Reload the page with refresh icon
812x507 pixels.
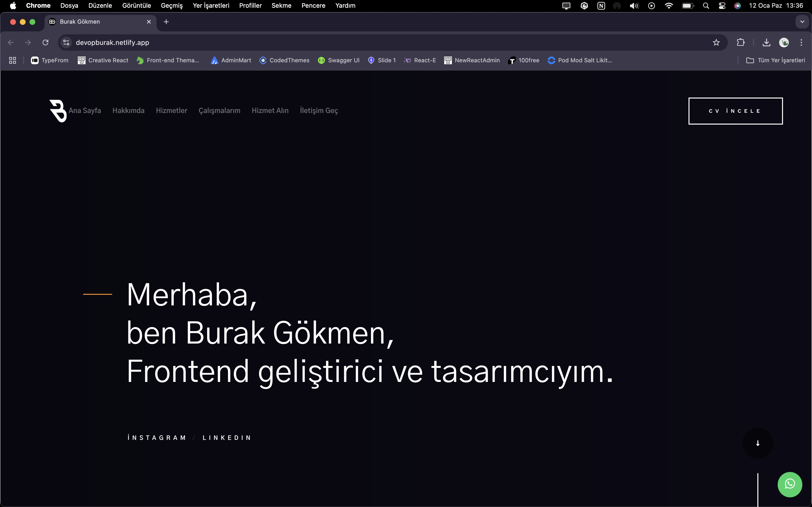(45, 42)
